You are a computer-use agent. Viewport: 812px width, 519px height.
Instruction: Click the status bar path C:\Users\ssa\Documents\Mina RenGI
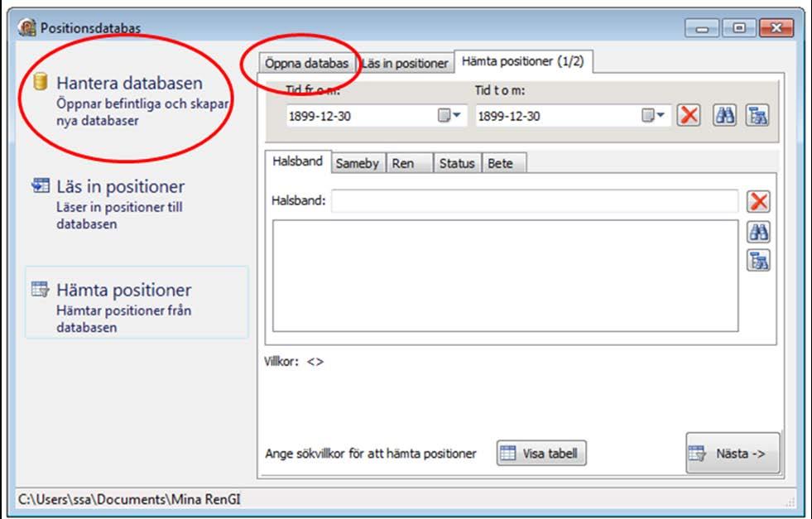pyautogui.click(x=129, y=499)
